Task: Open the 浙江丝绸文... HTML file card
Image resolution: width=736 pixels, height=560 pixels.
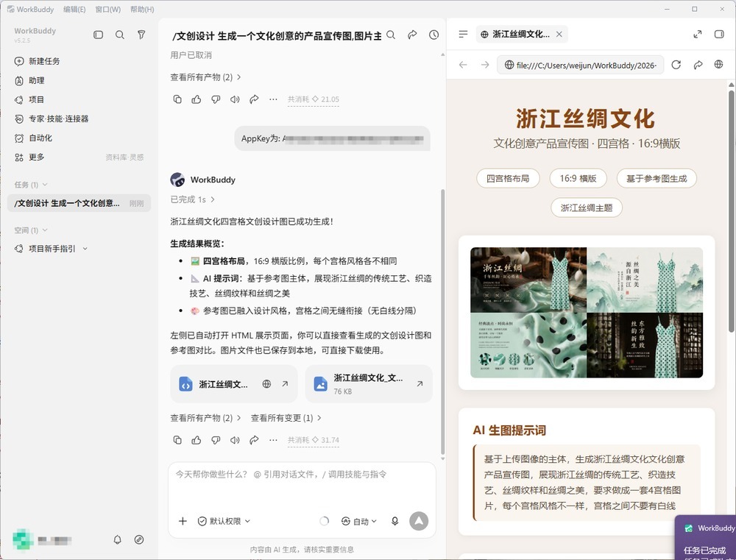Action: 234,384
